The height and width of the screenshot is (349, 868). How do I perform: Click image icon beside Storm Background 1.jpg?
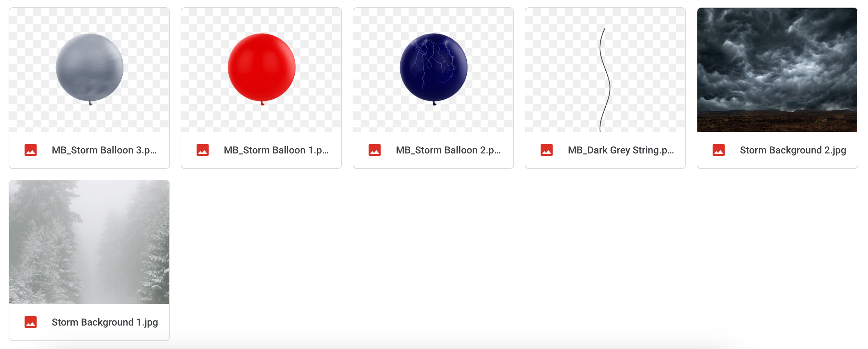pyautogui.click(x=31, y=322)
